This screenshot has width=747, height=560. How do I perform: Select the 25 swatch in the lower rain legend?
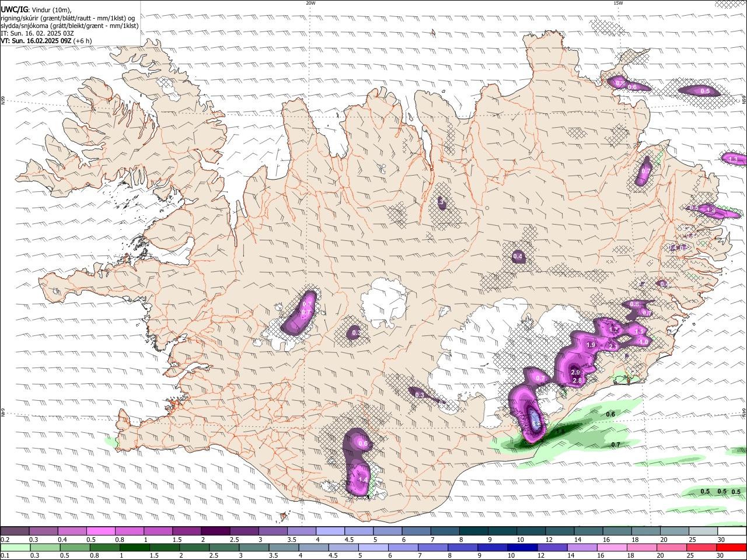(701, 547)
